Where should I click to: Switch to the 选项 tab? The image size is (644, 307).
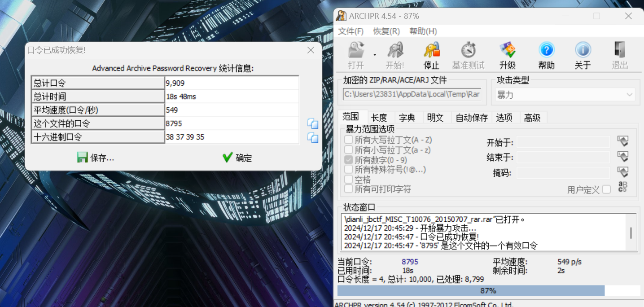pos(504,118)
